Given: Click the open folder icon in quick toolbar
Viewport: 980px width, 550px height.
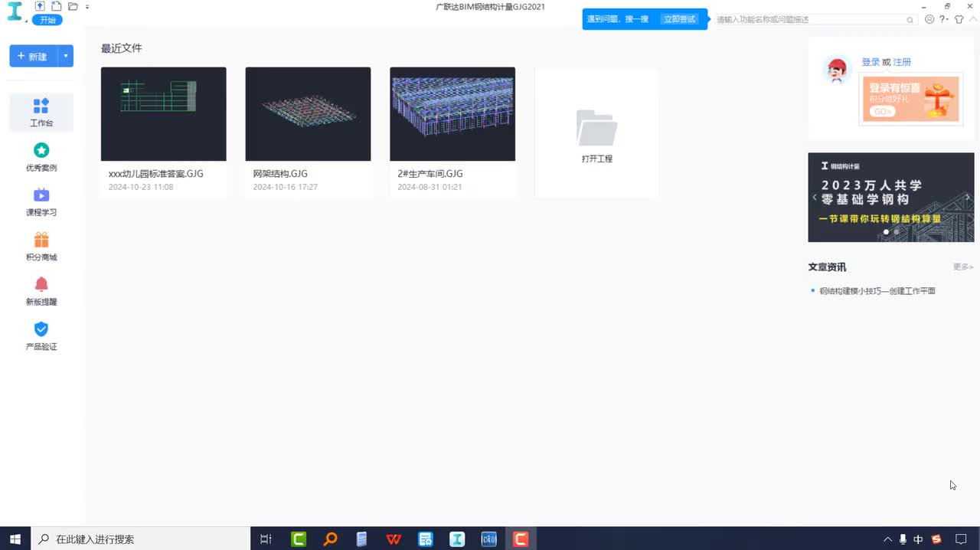Looking at the screenshot, I should tap(73, 6).
